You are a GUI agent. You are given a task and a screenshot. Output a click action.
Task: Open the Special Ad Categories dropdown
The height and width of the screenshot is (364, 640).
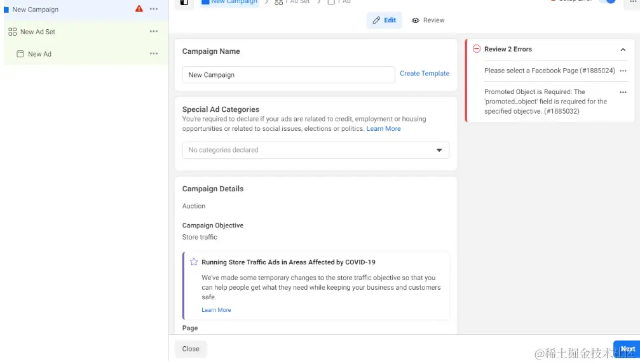coord(315,150)
